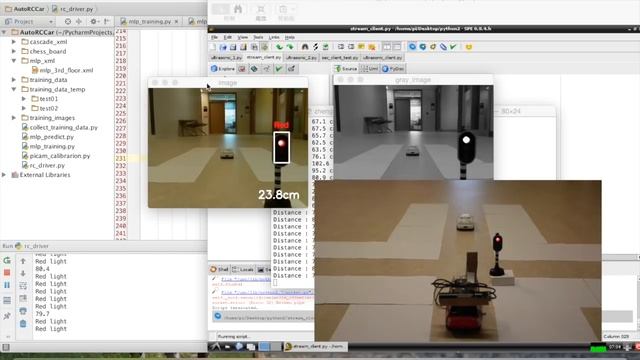This screenshot has height=360, width=640.
Task: Toggle scroll-to-end in Run console
Action: (23, 298)
